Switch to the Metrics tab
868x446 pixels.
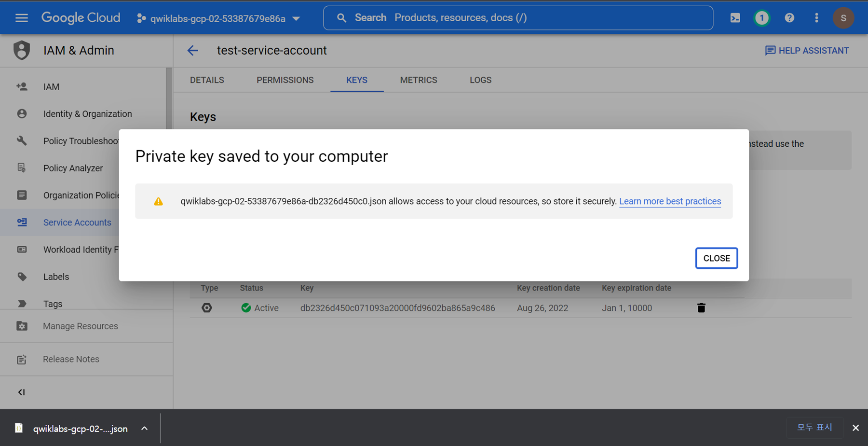pos(419,80)
